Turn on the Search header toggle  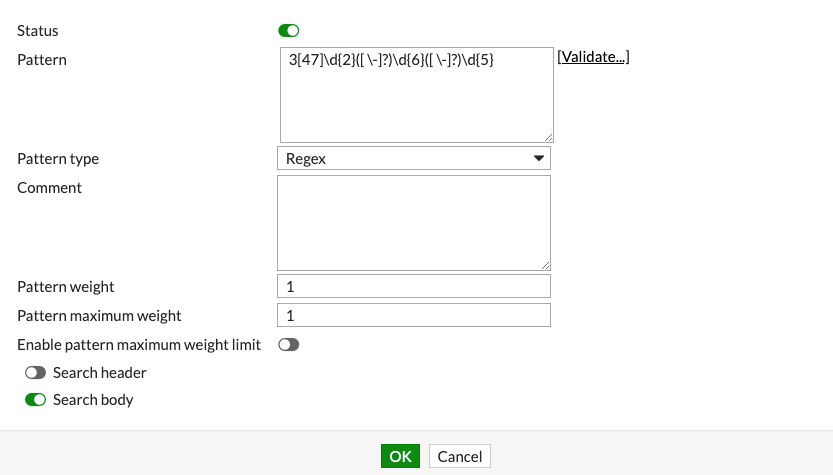click(x=36, y=373)
